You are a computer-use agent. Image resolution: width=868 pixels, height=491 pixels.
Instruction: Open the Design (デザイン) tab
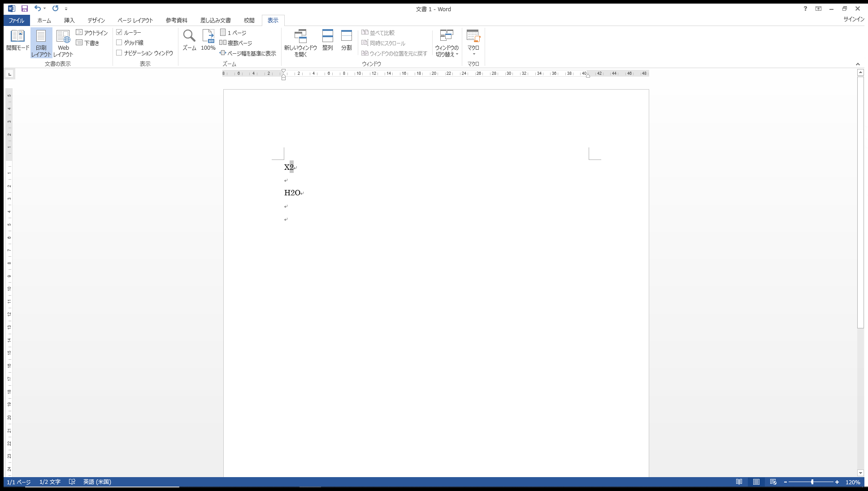pyautogui.click(x=96, y=20)
